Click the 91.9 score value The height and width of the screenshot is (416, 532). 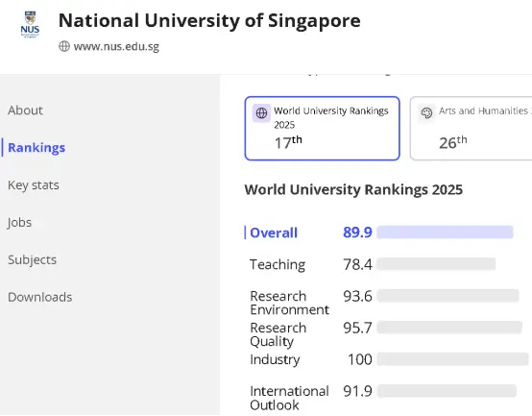tap(357, 391)
